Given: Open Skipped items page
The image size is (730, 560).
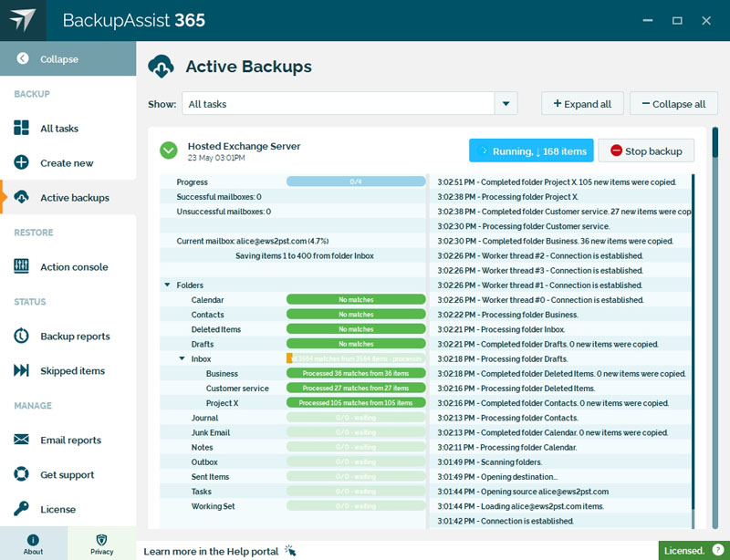Looking at the screenshot, I should click(68, 371).
